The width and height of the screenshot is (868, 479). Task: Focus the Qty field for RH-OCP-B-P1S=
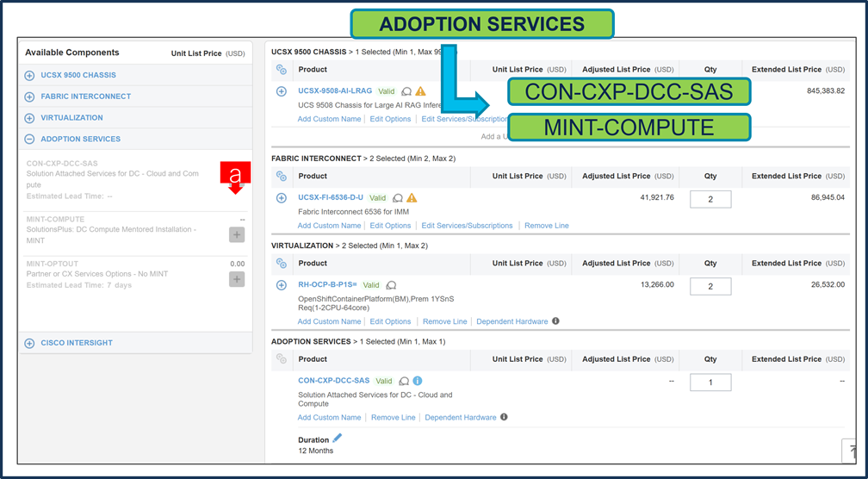pos(710,286)
